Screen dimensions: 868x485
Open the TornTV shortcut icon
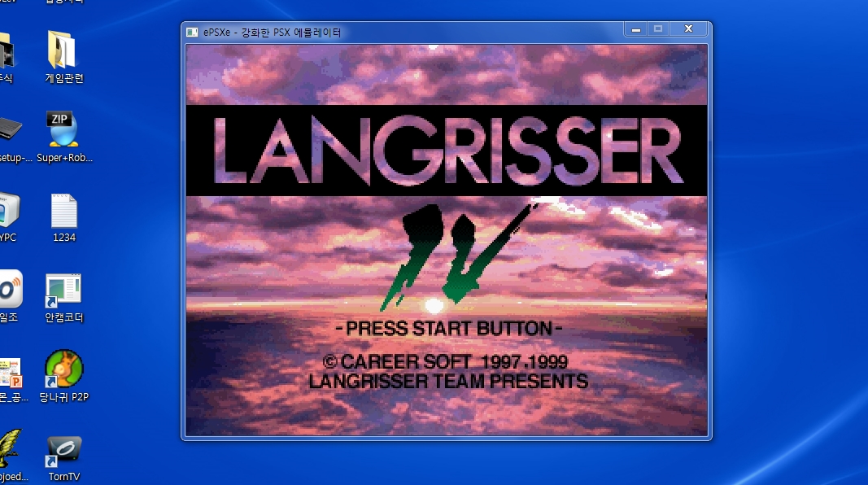click(x=63, y=450)
